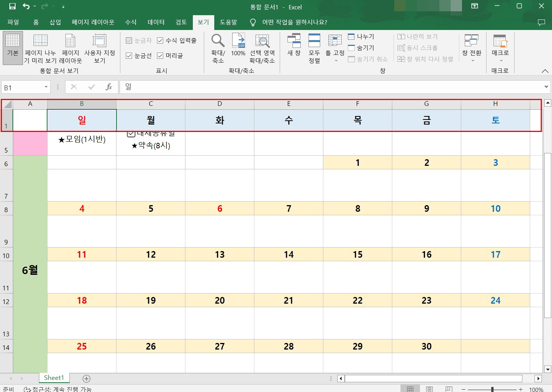This screenshot has height=392, width=552.
Task: Select column H header
Action: [496, 104]
